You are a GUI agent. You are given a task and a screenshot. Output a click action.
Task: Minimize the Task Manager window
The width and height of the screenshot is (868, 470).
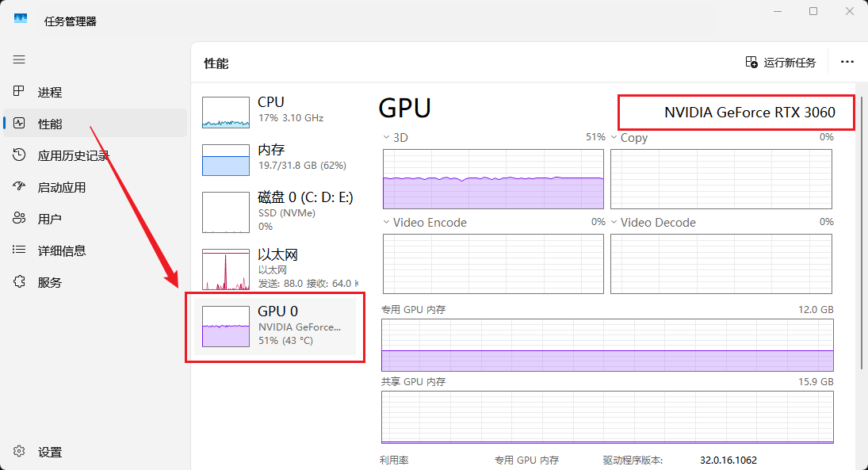pos(778,11)
